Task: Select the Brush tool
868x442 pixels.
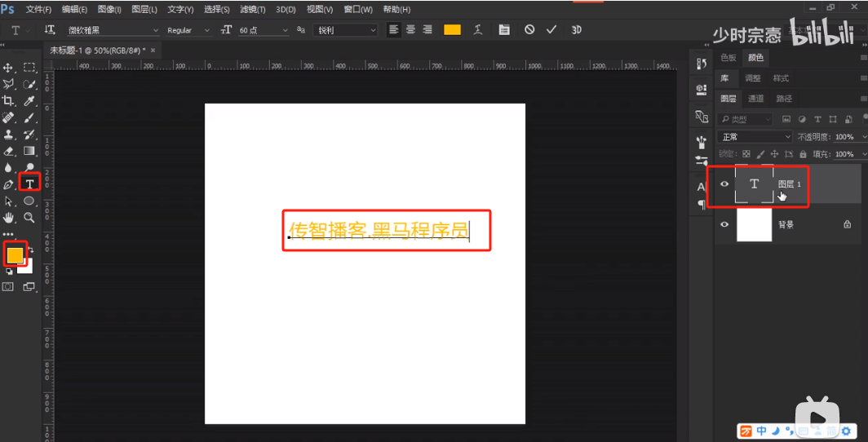Action: pos(29,117)
